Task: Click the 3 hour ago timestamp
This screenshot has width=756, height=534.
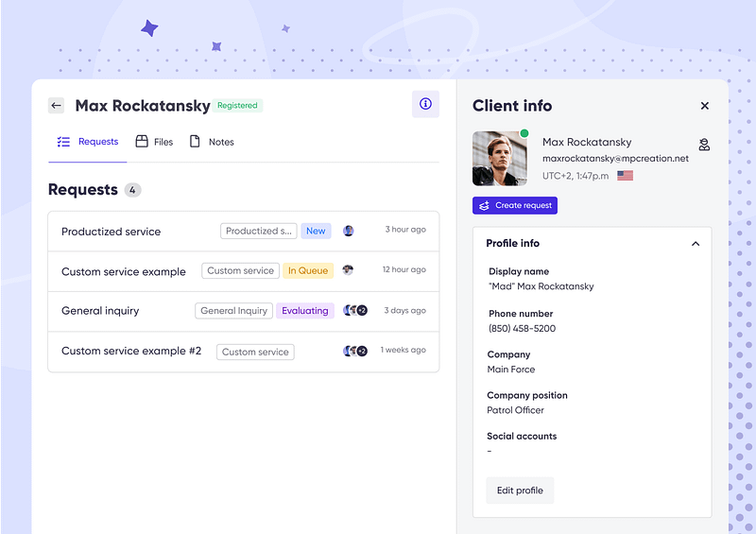Action: (x=405, y=230)
